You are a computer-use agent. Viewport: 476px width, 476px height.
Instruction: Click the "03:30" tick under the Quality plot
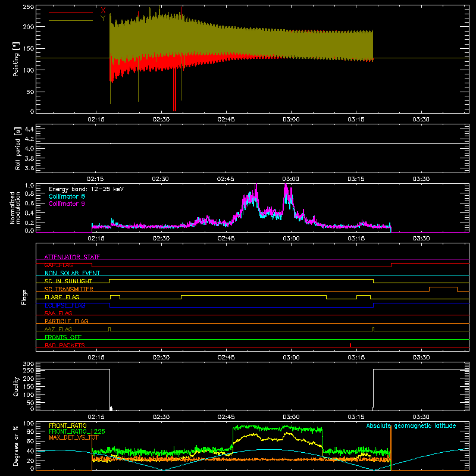tap(421, 417)
